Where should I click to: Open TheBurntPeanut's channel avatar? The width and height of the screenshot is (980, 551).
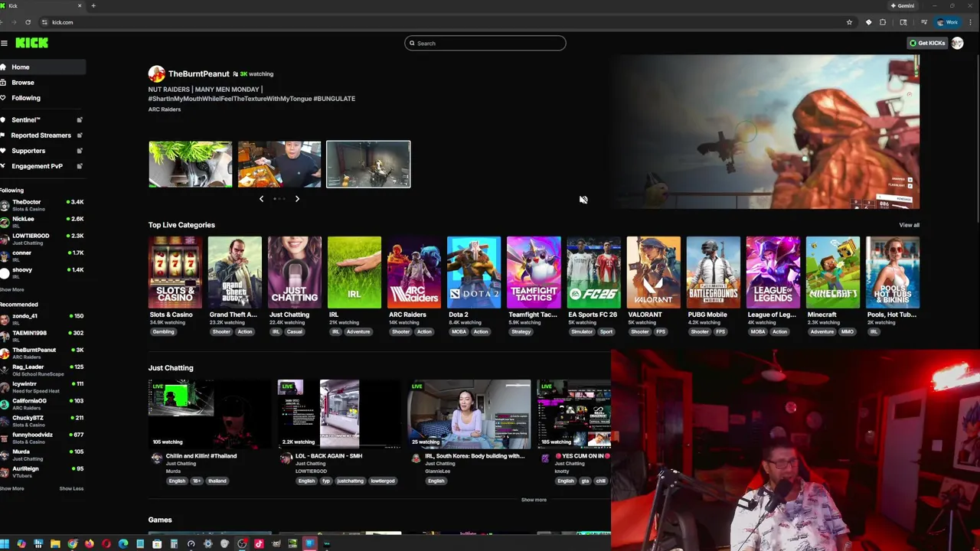pyautogui.click(x=157, y=73)
